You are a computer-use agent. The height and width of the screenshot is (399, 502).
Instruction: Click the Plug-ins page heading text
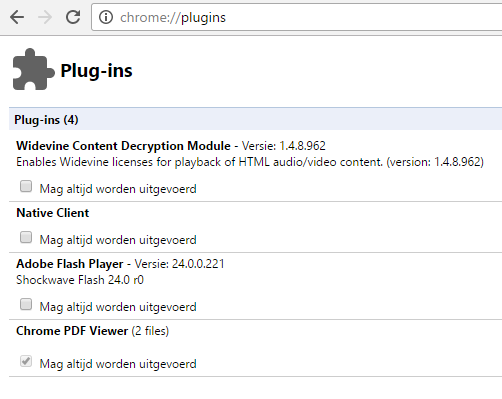pos(96,71)
